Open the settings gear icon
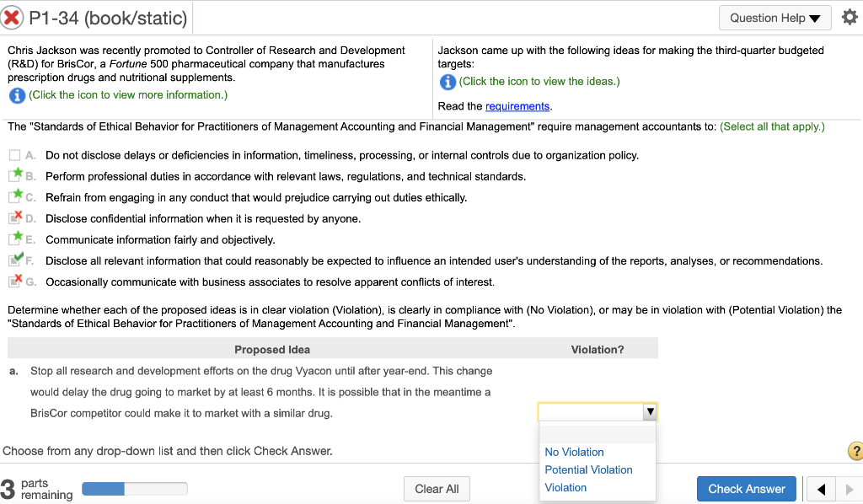Image resolution: width=863 pixels, height=504 pixels. (x=850, y=16)
